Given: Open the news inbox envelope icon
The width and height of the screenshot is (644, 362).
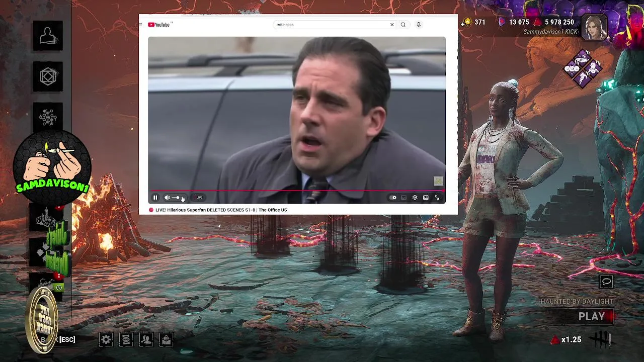Looking at the screenshot, I should point(166,339).
